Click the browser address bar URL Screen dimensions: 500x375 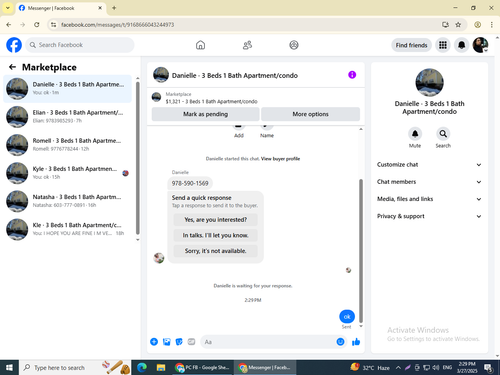pos(117,25)
